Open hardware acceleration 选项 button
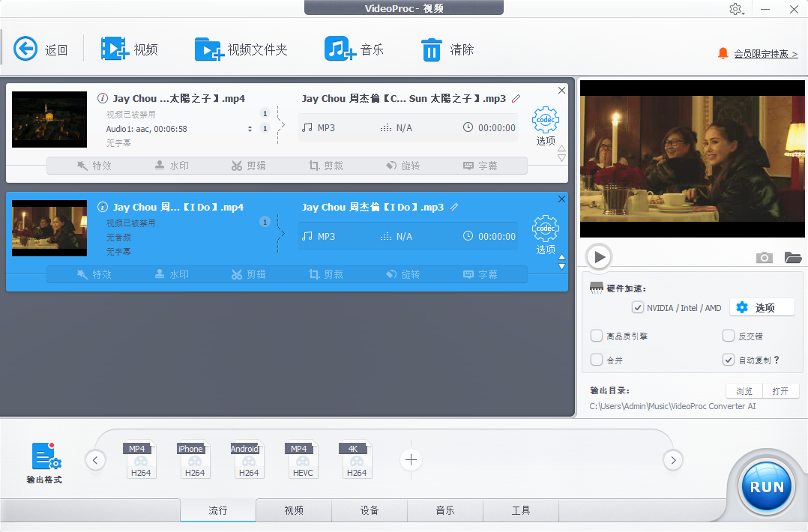 tap(762, 307)
